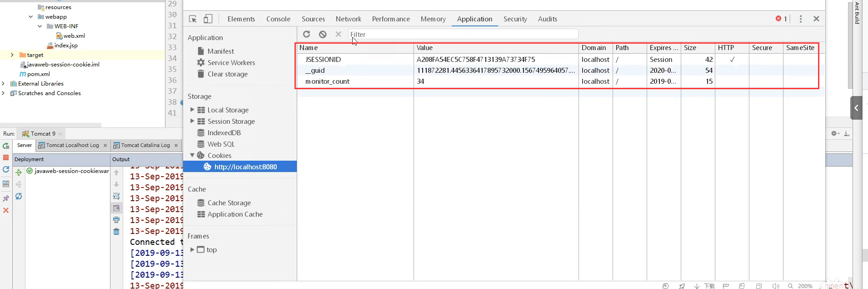Open Application Cache item

point(235,214)
